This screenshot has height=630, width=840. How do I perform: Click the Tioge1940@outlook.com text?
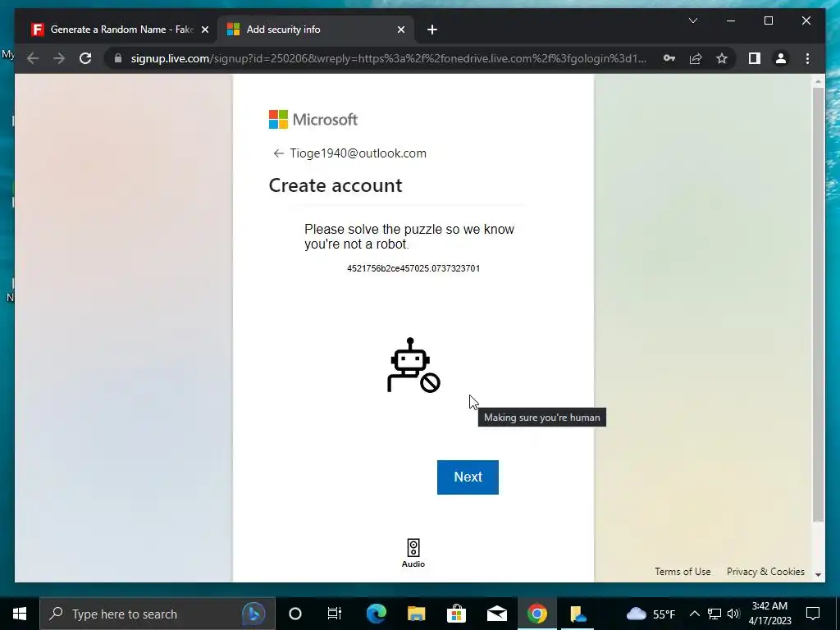point(358,153)
